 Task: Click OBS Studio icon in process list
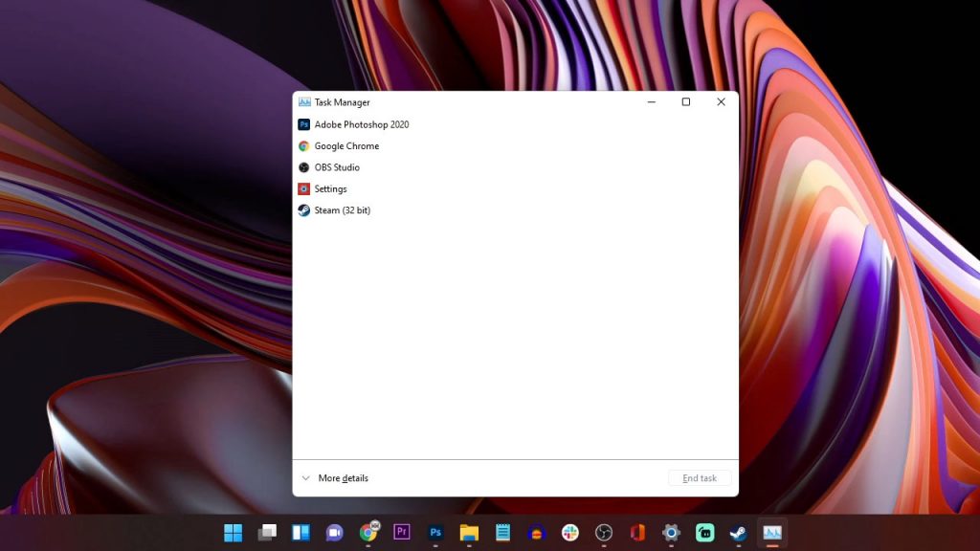pos(303,167)
